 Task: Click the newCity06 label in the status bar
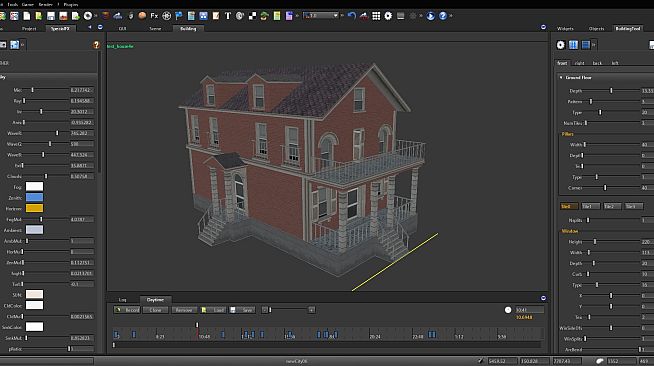tap(297, 361)
